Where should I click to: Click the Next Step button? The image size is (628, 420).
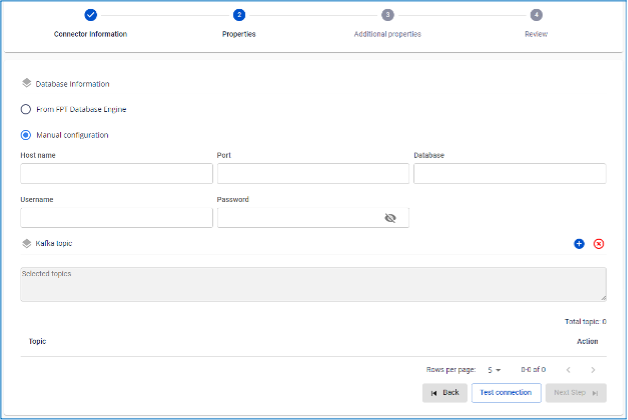coord(576,393)
